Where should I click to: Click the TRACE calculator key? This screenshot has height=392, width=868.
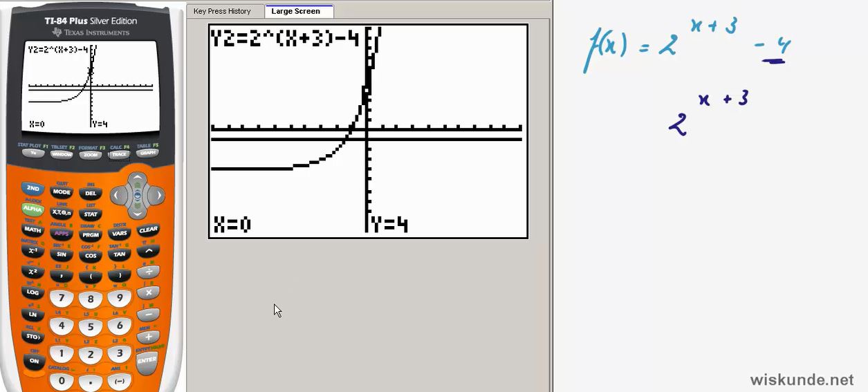pos(120,154)
